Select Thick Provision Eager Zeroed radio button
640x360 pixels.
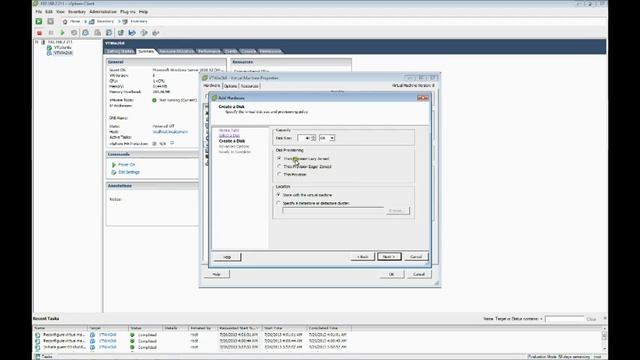click(279, 167)
